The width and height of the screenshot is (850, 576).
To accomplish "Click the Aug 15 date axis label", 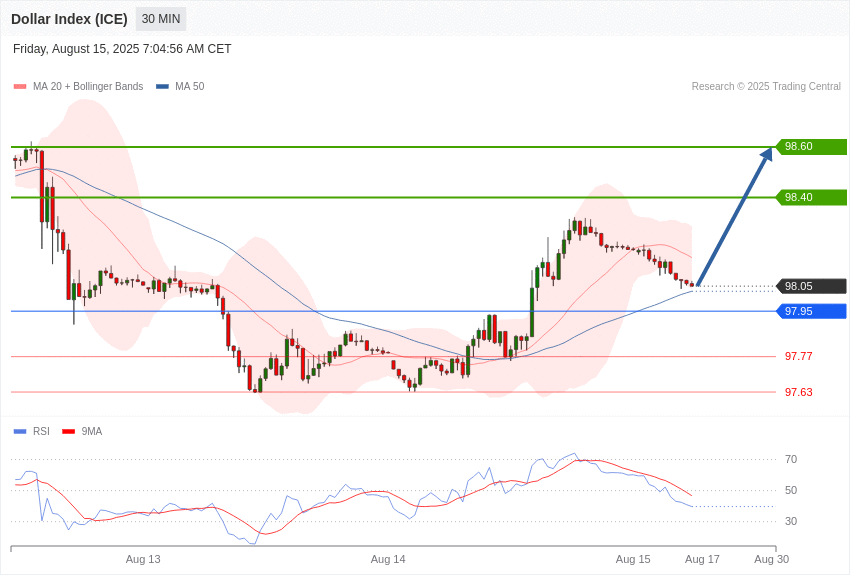I will pos(633,559).
